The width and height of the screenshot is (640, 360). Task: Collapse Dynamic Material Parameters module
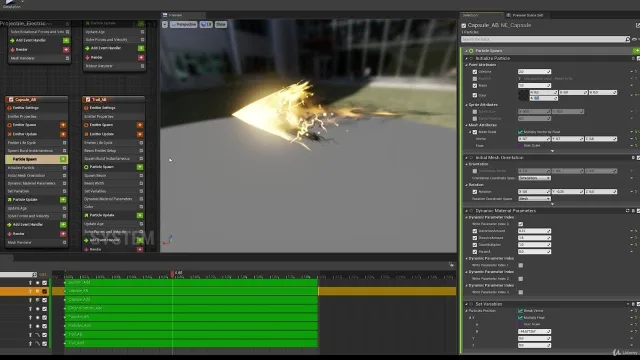(x=467, y=211)
